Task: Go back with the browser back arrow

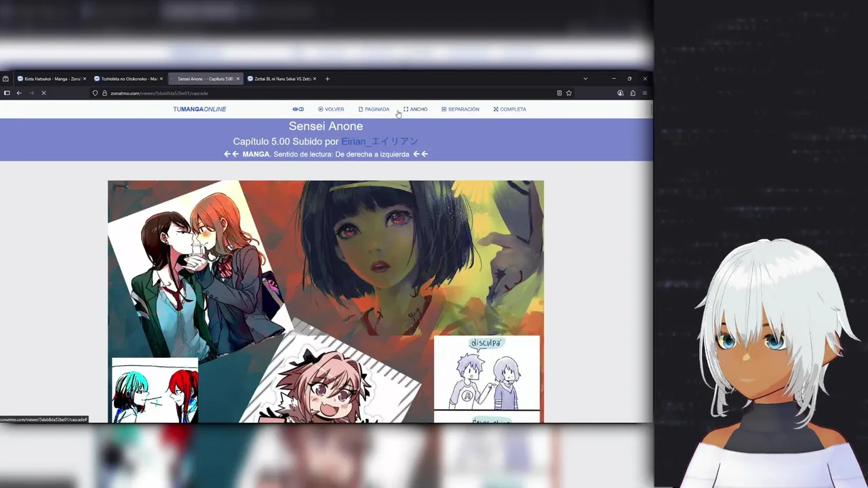Action: tap(19, 93)
